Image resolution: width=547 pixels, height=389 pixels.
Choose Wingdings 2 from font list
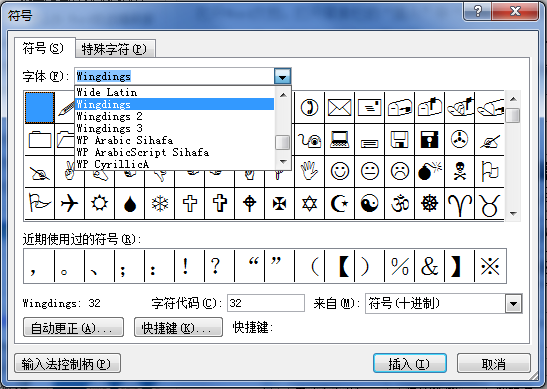pos(175,116)
